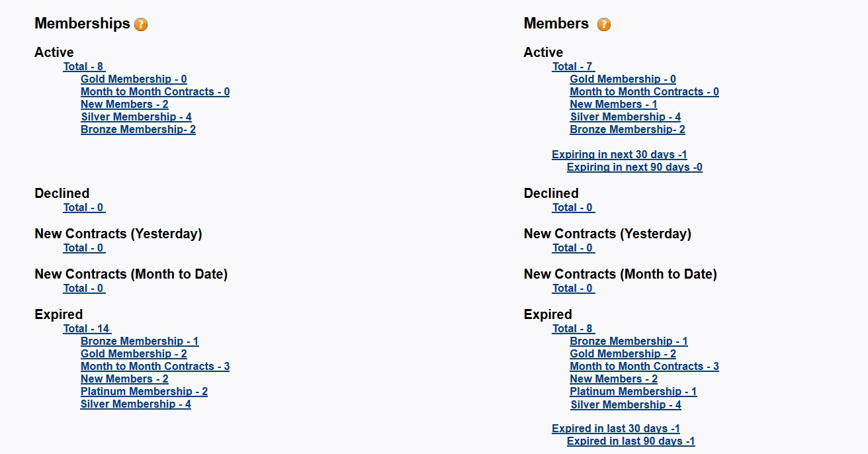Open New Members - 2 under Active Memberships
Screen dimensions: 868x454
tap(124, 104)
